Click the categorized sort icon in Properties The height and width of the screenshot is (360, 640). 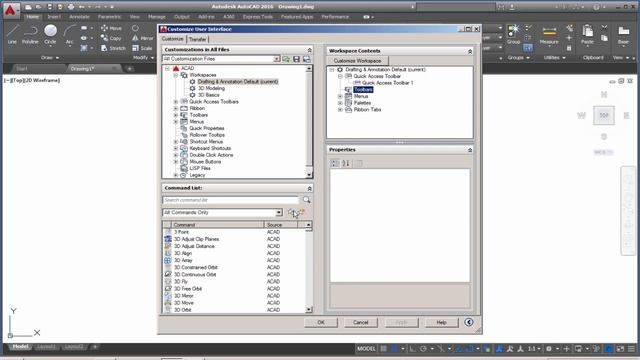(335, 163)
